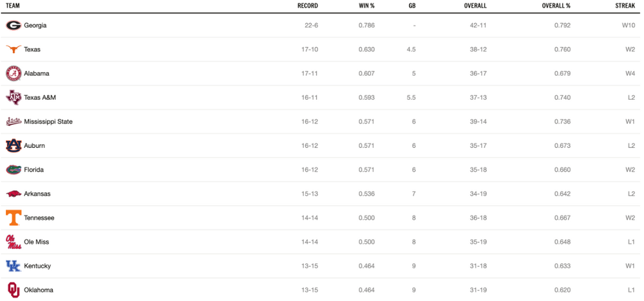Image resolution: width=644 pixels, height=301 pixels.
Task: Select the Auburn Tigers logo
Action: 14,145
